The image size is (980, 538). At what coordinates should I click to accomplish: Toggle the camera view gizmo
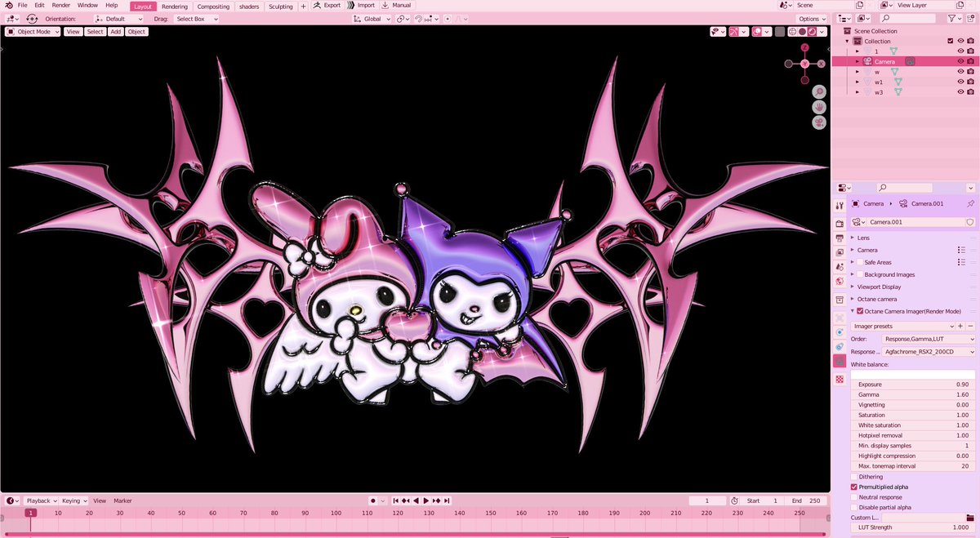click(x=819, y=122)
